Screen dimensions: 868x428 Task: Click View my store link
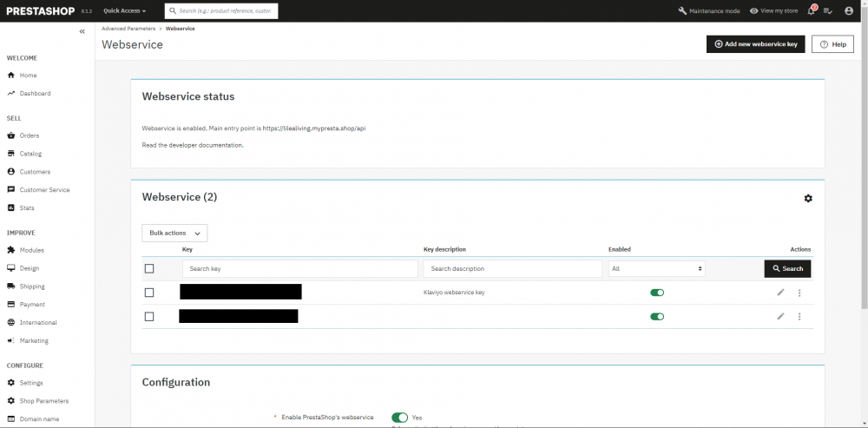(x=774, y=11)
